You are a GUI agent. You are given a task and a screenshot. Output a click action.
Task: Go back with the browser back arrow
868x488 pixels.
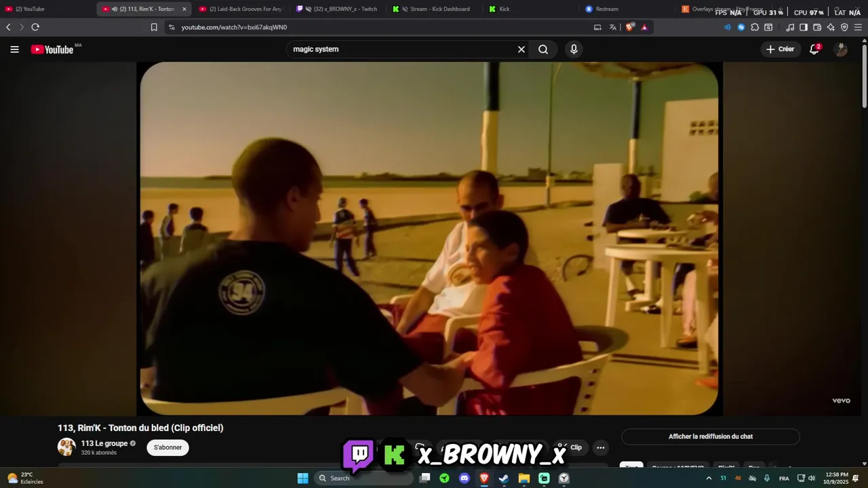click(8, 27)
